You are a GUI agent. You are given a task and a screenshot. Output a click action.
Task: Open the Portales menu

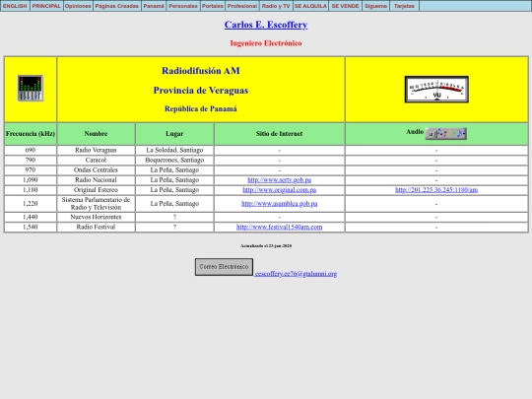point(213,6)
